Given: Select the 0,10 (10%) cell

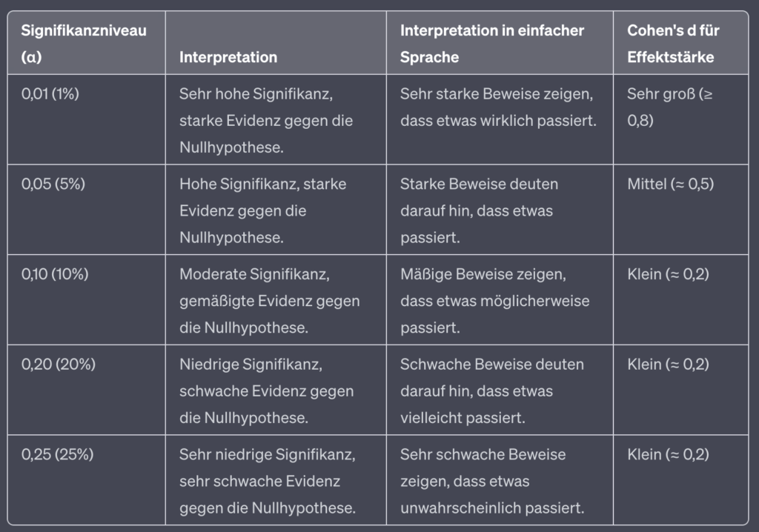Looking at the screenshot, I should pos(86,299).
